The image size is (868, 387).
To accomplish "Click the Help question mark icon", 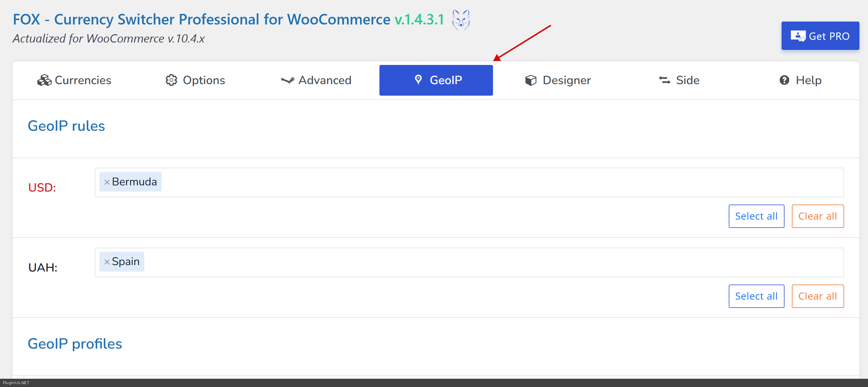I will (x=784, y=80).
